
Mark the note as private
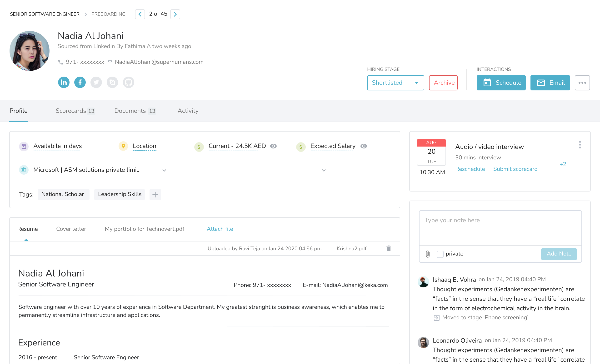pyautogui.click(x=440, y=254)
